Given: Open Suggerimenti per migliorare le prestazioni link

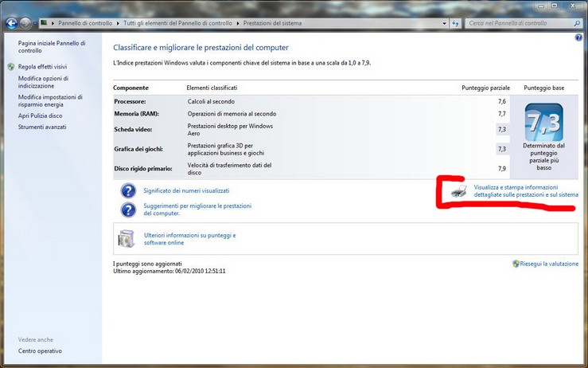Looking at the screenshot, I should pyautogui.click(x=197, y=209).
